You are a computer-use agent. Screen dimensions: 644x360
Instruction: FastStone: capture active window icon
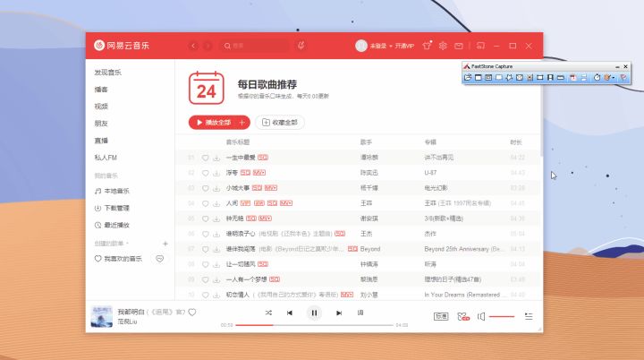coord(478,77)
